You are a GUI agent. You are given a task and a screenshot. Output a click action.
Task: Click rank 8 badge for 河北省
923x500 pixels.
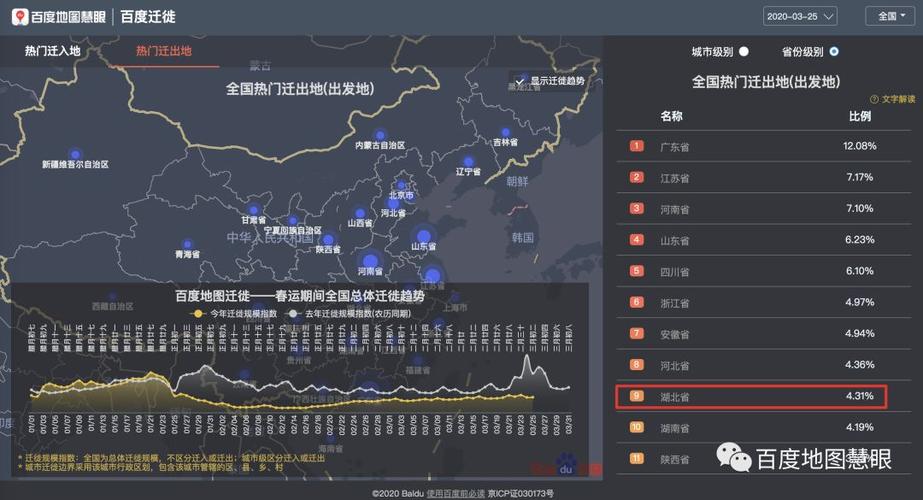[636, 364]
